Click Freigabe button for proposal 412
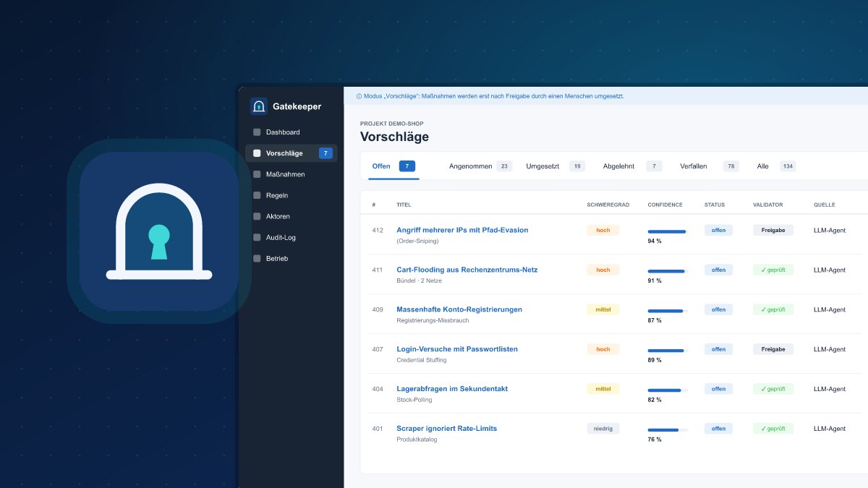 (773, 230)
